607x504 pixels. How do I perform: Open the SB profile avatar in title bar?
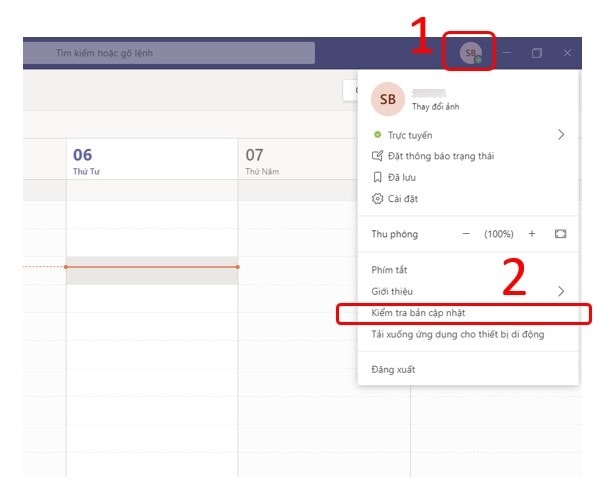pyautogui.click(x=471, y=53)
